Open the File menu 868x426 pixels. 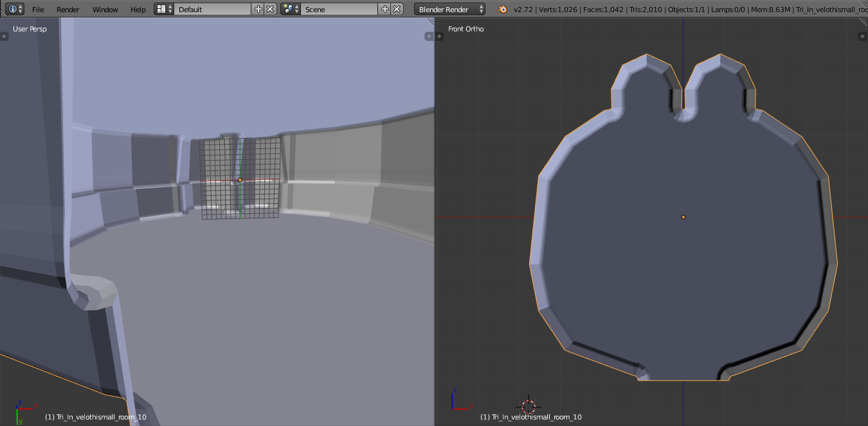(38, 10)
